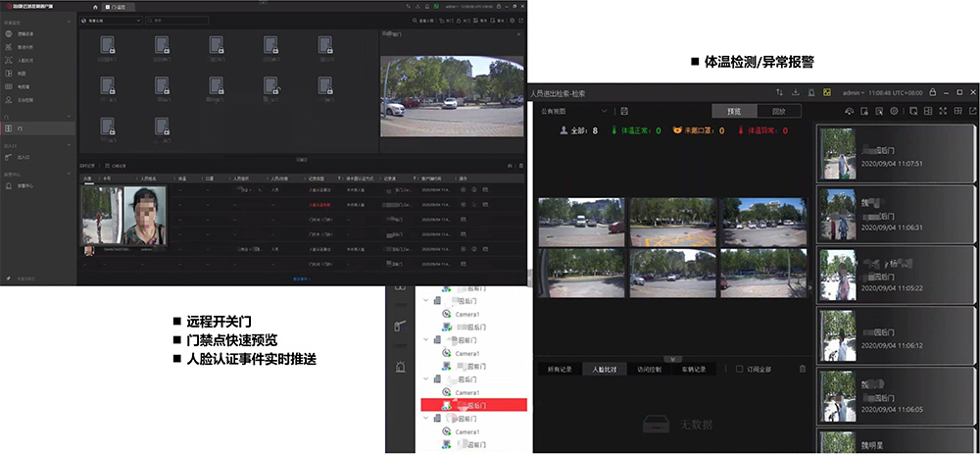Click the save view icon beside 公有视图
The width and height of the screenshot is (980, 455).
tap(624, 111)
